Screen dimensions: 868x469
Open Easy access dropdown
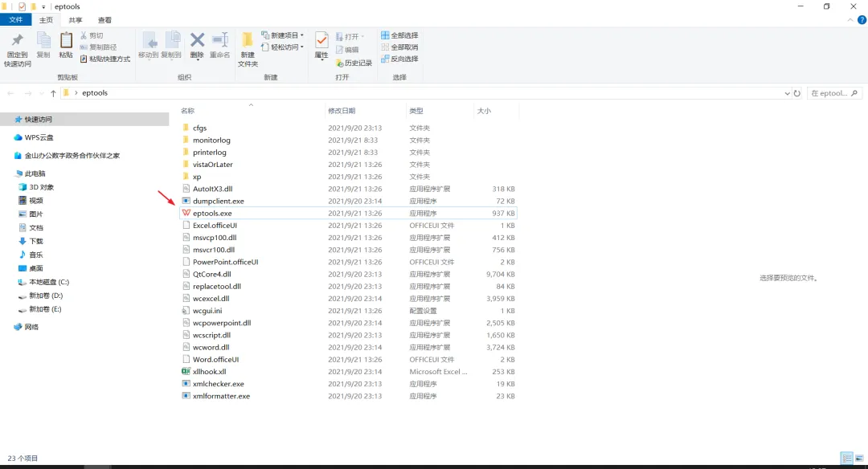(282, 47)
